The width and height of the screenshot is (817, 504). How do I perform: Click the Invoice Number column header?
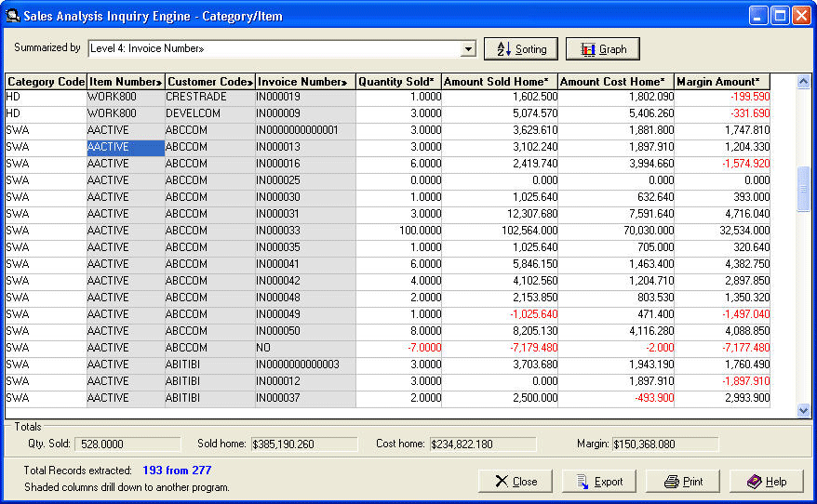point(305,82)
